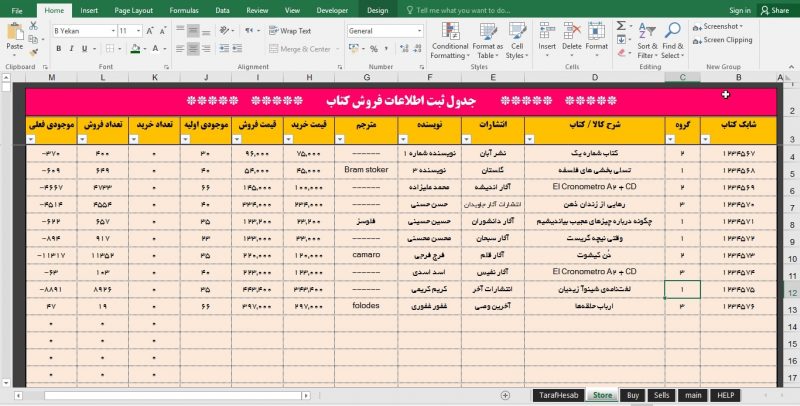Click Screen Clipping button
This screenshot has height=406, width=800.
(722, 40)
